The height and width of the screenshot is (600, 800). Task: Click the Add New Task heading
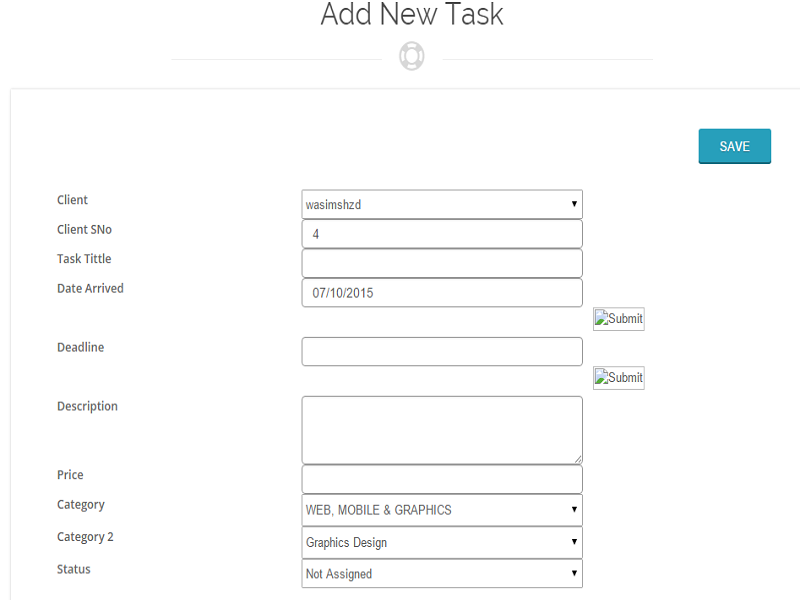[x=412, y=15]
